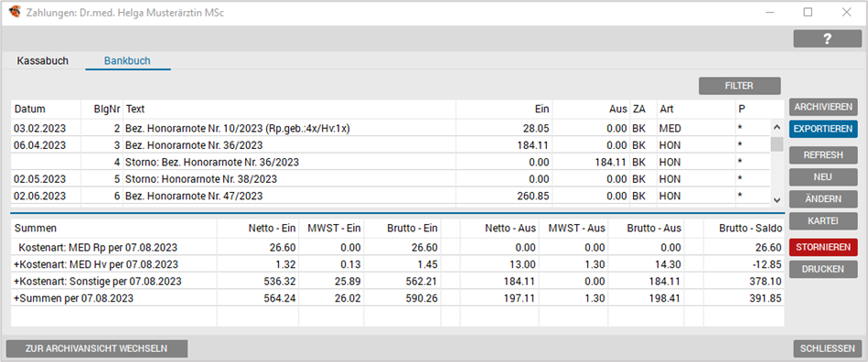
Task: Switch to the Kassabuch tab
Action: (43, 61)
